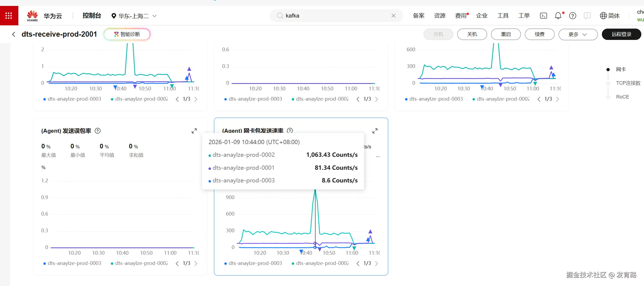Click the 平均值 stat label
Image resolution: width=644 pixels, height=286 pixels.
(107, 155)
